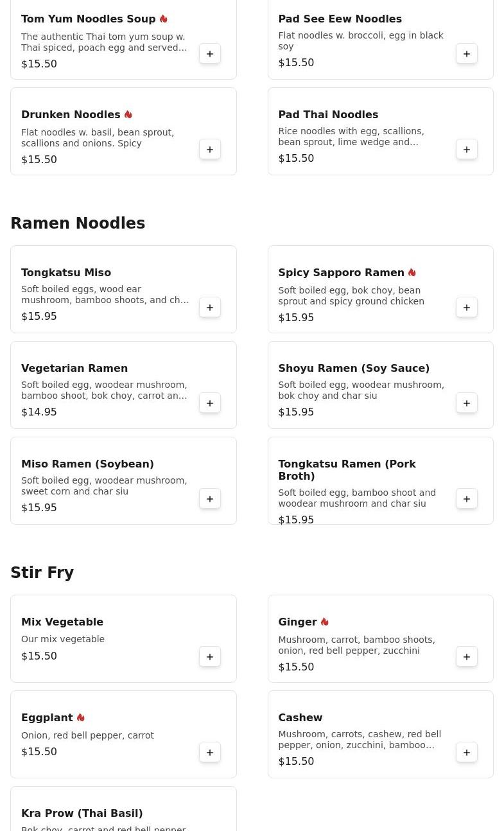
Task: Click plus icon for Spicy Sapporo Ramen
Action: pos(467,308)
